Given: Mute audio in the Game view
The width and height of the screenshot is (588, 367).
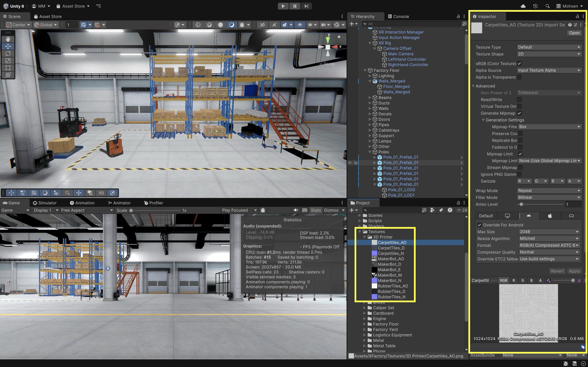Looking at the screenshot, I should click(296, 210).
